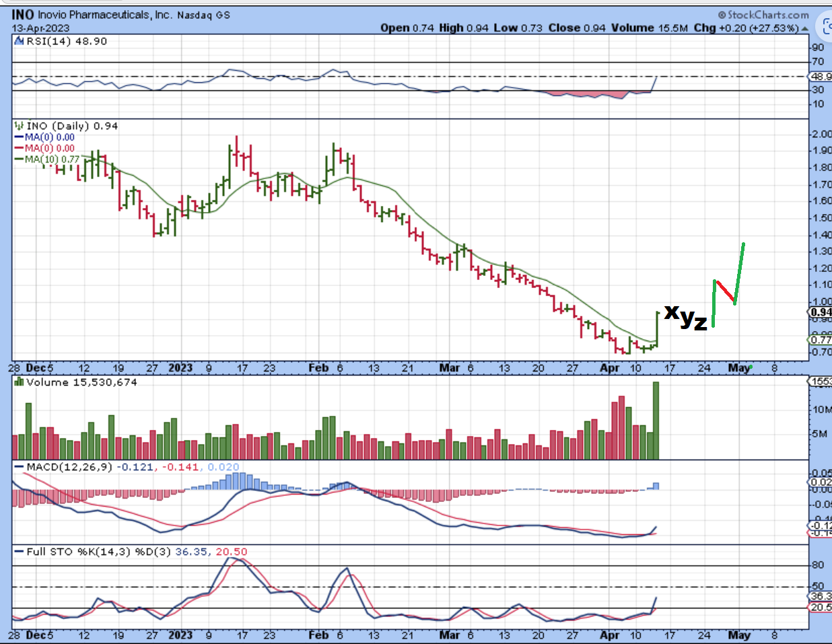The height and width of the screenshot is (644, 832).
Task: Click the Inovio Pharmaceuticals, Inc. company name
Action: click(105, 15)
